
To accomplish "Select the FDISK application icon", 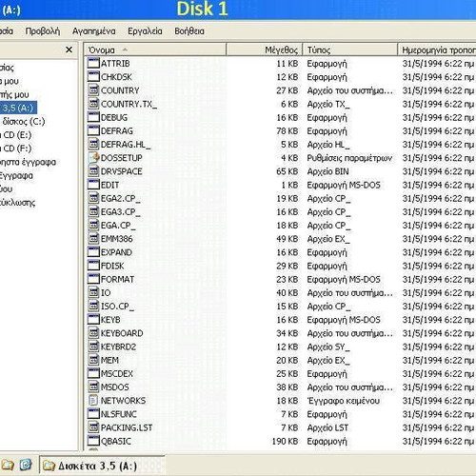I will pyautogui.click(x=93, y=266).
